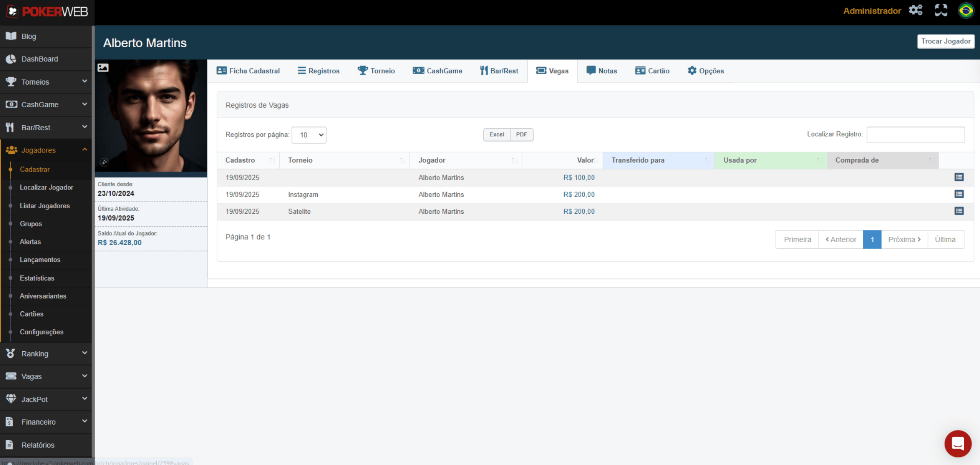Image resolution: width=980 pixels, height=465 pixels.
Task: Open details icon for Satelite row
Action: (x=959, y=211)
